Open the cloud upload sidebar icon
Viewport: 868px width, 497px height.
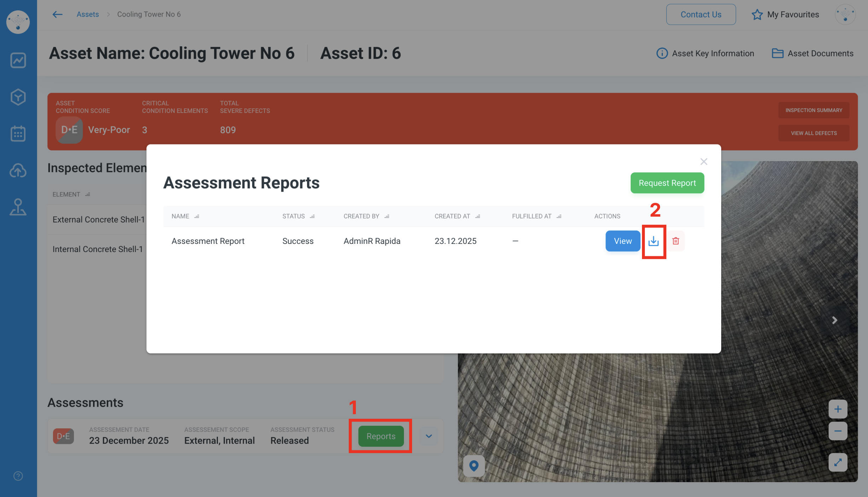(x=18, y=171)
